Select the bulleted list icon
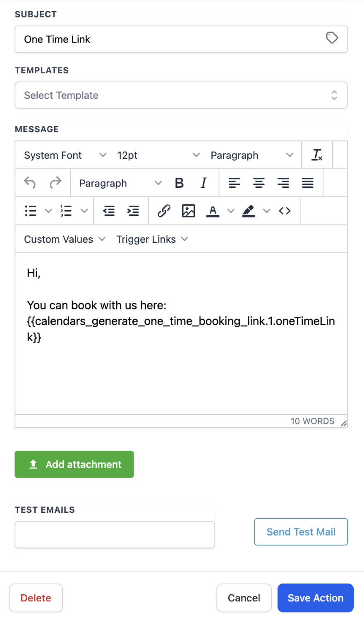Image resolution: width=364 pixels, height=622 pixels. tap(30, 211)
